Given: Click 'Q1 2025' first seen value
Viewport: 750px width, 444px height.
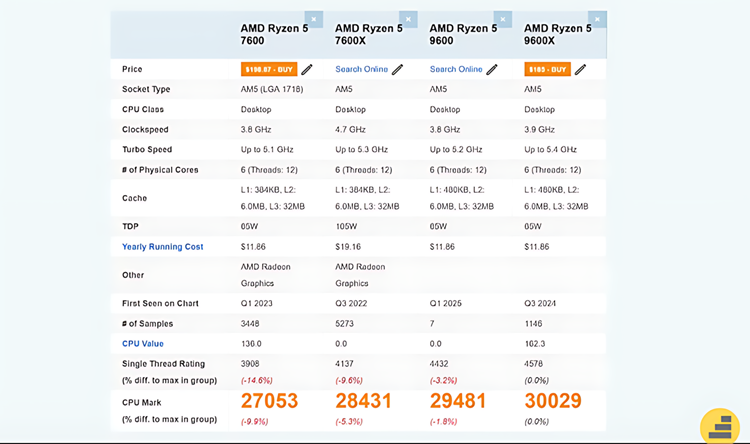Looking at the screenshot, I should click(x=445, y=303).
